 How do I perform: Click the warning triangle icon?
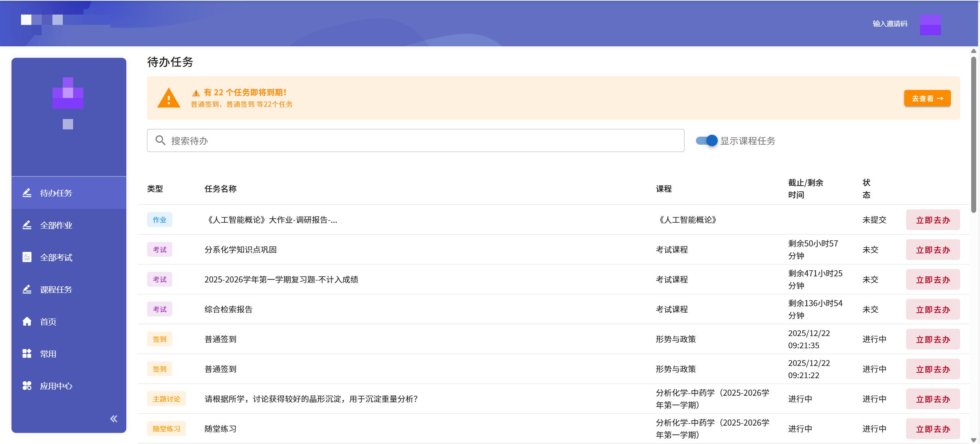pos(169,98)
